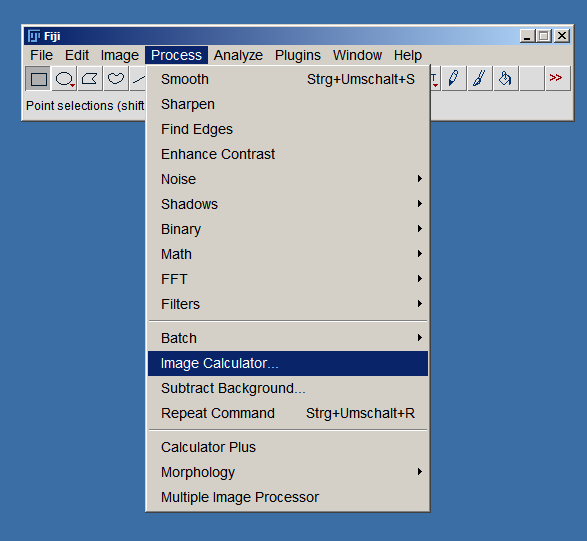
Task: Click Repeat Command entry
Action: pos(288,413)
